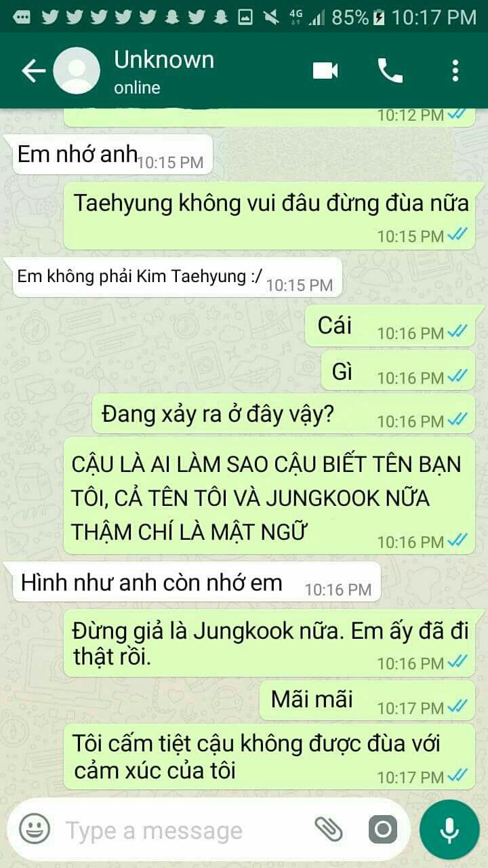Screen dimensions: 488x868
Task: Go back using the arrow icon
Action: (x=33, y=71)
